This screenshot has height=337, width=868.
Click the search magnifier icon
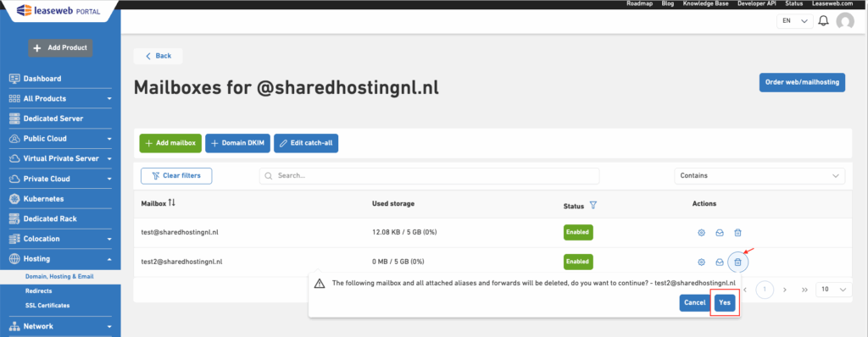tap(269, 176)
